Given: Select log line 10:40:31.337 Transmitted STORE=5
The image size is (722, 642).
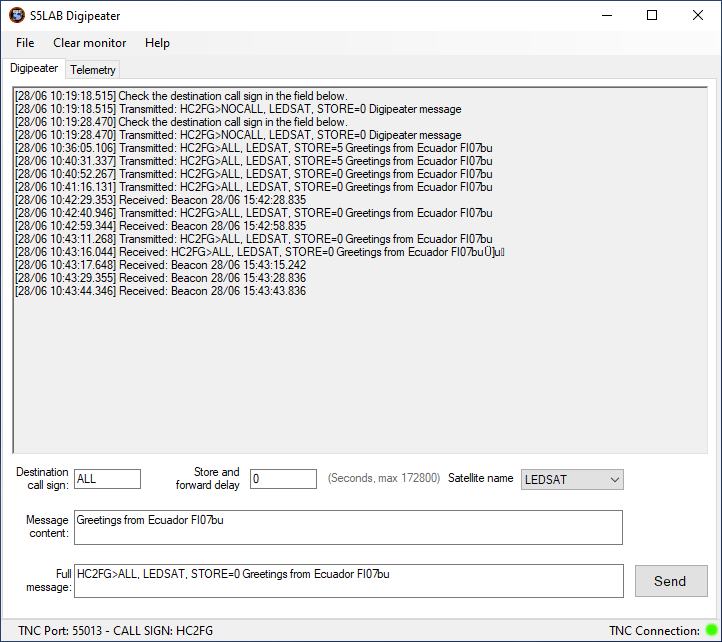Looking at the screenshot, I should point(254,161).
